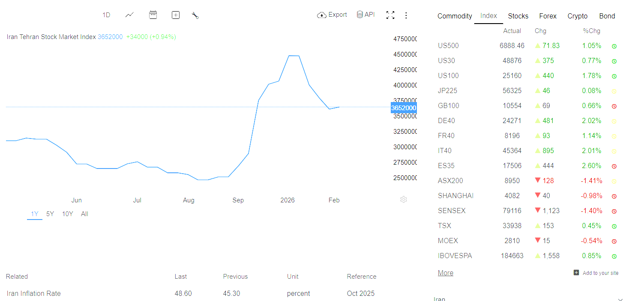The image size is (644, 301).
Task: Open the FR40 index link
Action: click(446, 135)
